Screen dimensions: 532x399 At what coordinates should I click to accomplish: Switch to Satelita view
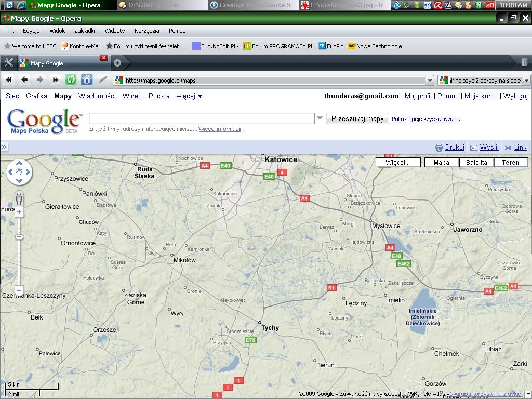click(476, 163)
